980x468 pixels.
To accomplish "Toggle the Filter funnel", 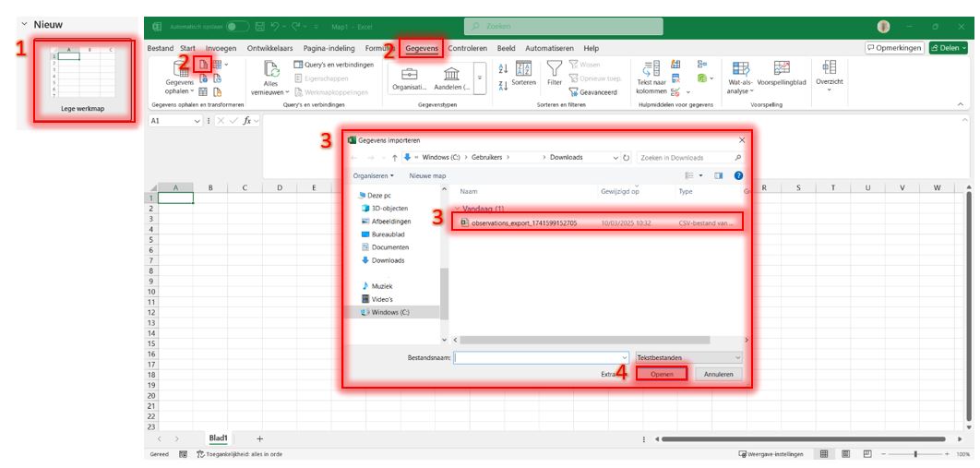I will pyautogui.click(x=555, y=74).
